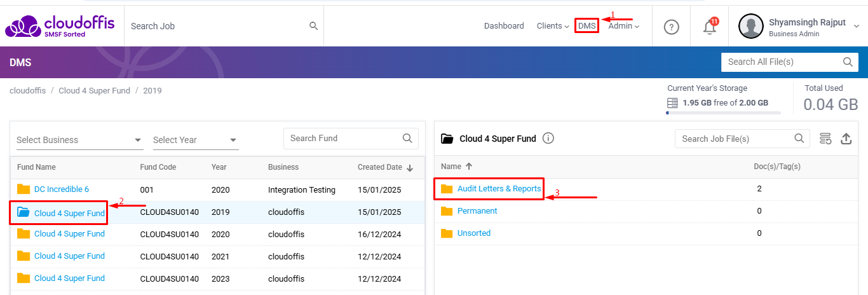The width and height of the screenshot is (868, 295).
Task: Sort by the Created Date column
Action: (x=380, y=167)
